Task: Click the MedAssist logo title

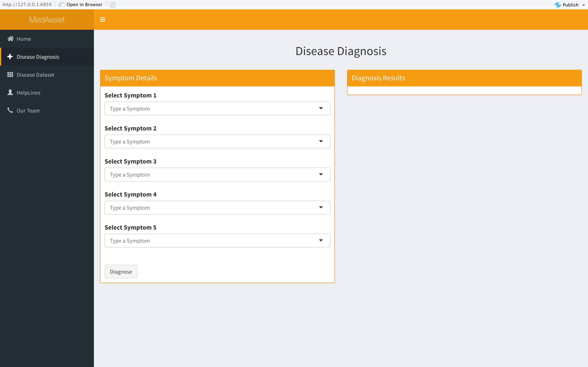Action: pos(47,20)
